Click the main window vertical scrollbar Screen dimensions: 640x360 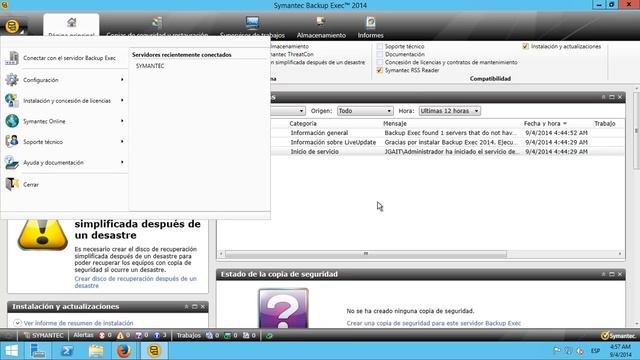coord(636,131)
